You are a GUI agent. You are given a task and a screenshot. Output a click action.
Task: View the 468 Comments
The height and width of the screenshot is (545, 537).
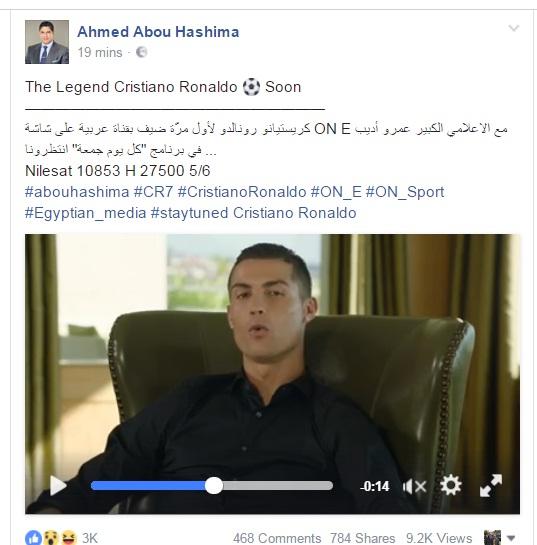277,538
